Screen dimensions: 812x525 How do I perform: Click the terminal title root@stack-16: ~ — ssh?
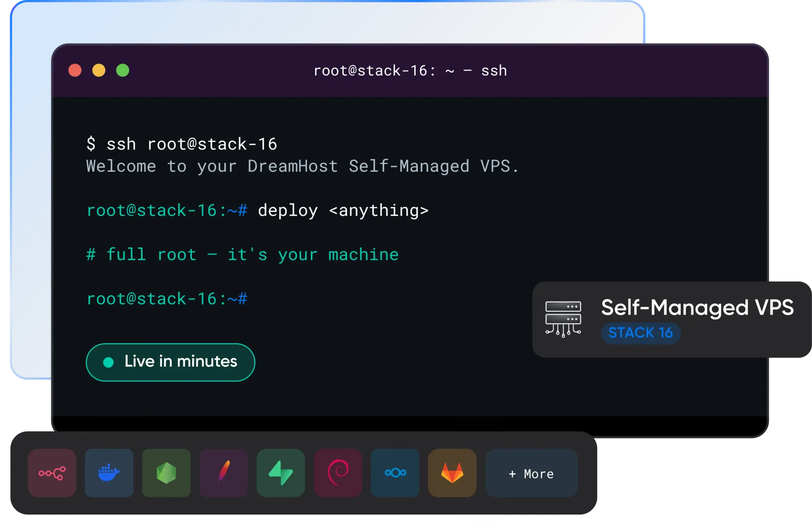click(410, 71)
